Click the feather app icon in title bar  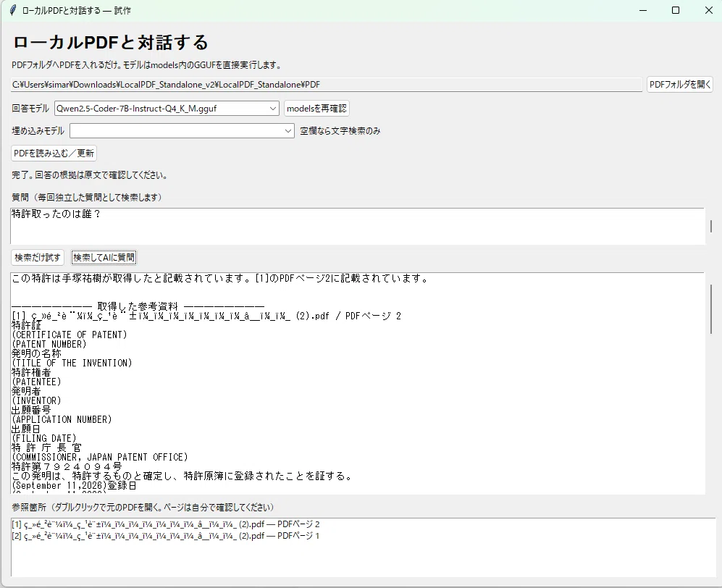13,10
